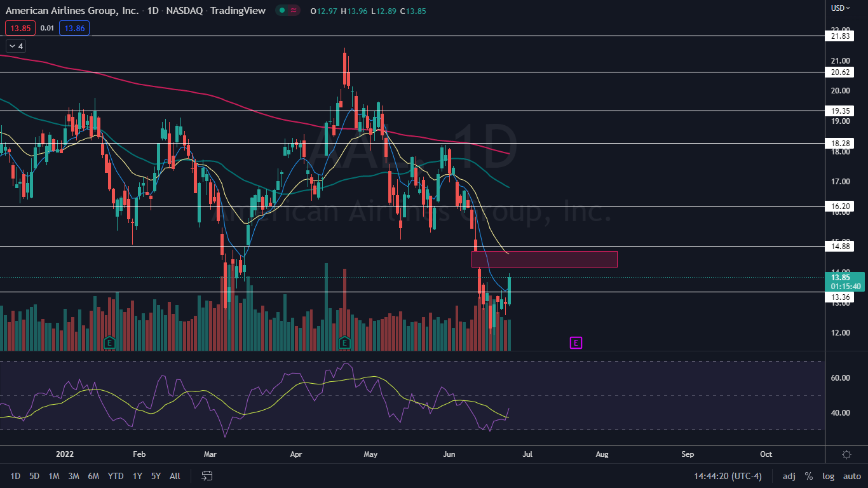
Task: Open the chart settings gear icon
Action: click(x=846, y=454)
